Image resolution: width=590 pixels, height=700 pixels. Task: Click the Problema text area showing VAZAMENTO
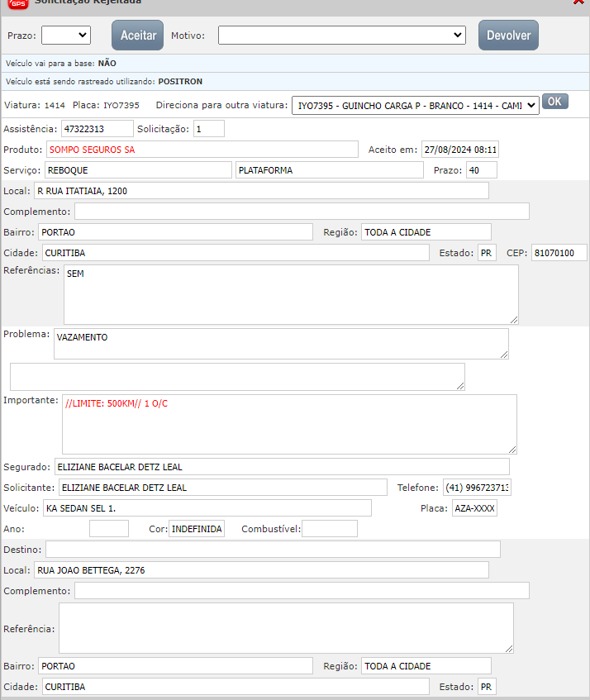point(281,344)
